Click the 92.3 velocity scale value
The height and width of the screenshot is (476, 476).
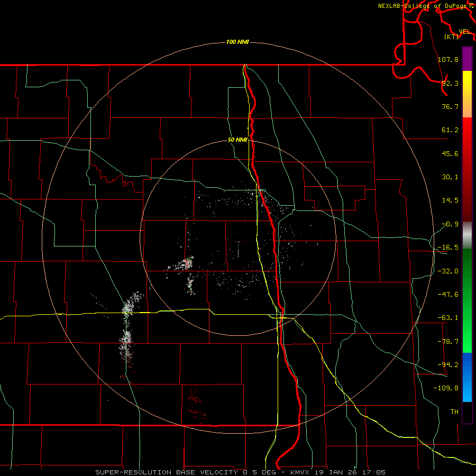(450, 83)
